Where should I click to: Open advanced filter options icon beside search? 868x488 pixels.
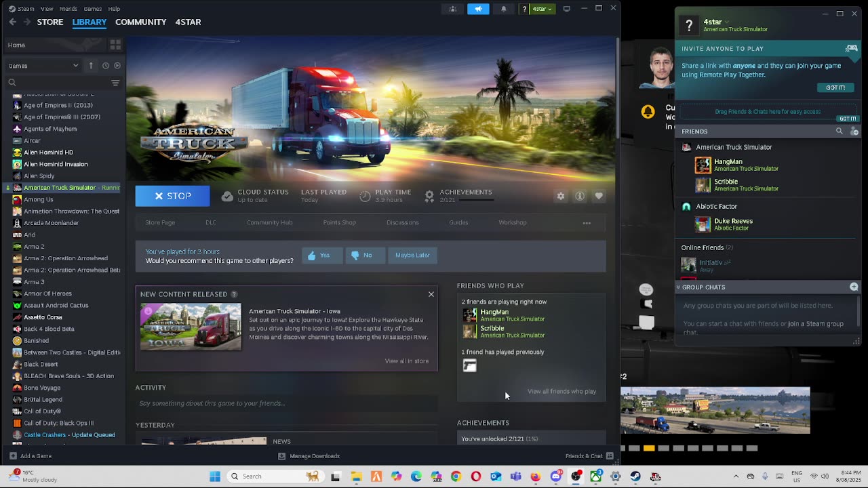(115, 83)
